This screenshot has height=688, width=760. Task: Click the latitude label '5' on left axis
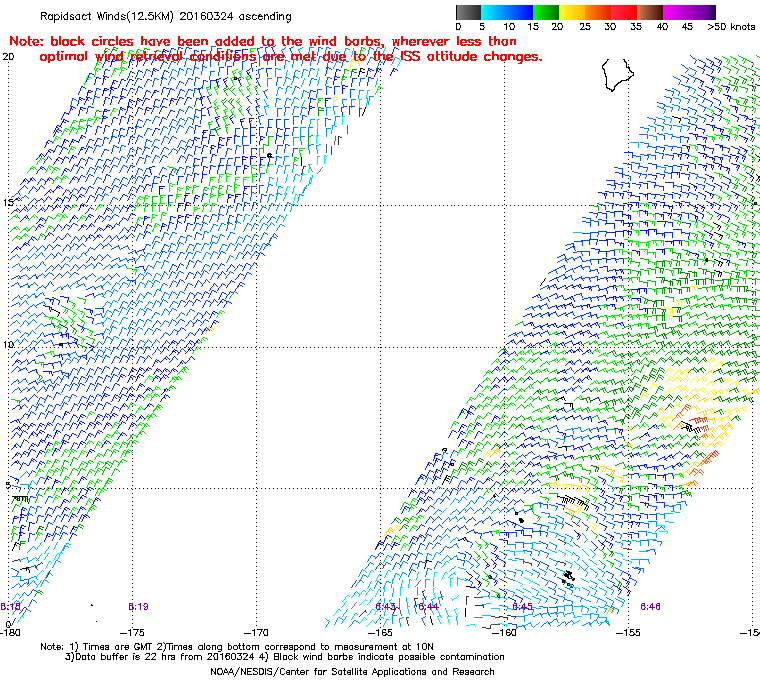coord(8,485)
